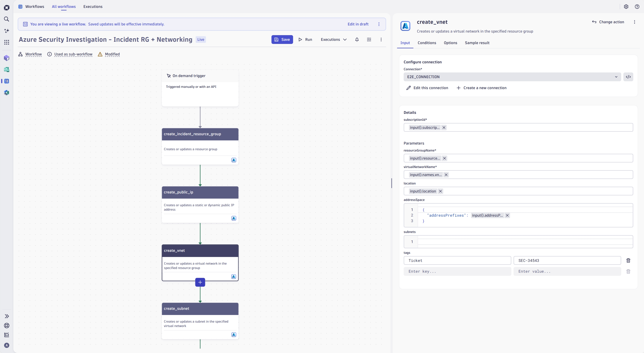Open workflow settings sliders icon
644x353 pixels.
click(x=369, y=40)
